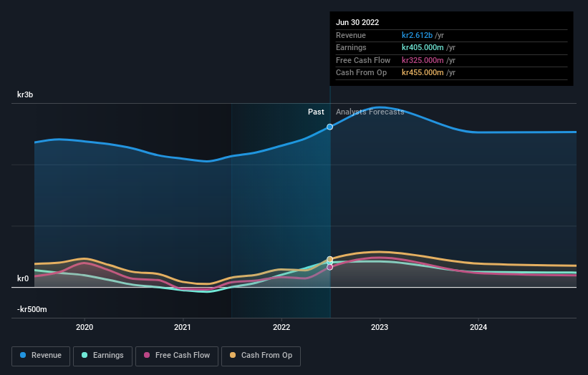Viewport: 588px width, 375px height.
Task: Toggle the Free Cash Flow legend button
Action: coord(177,356)
